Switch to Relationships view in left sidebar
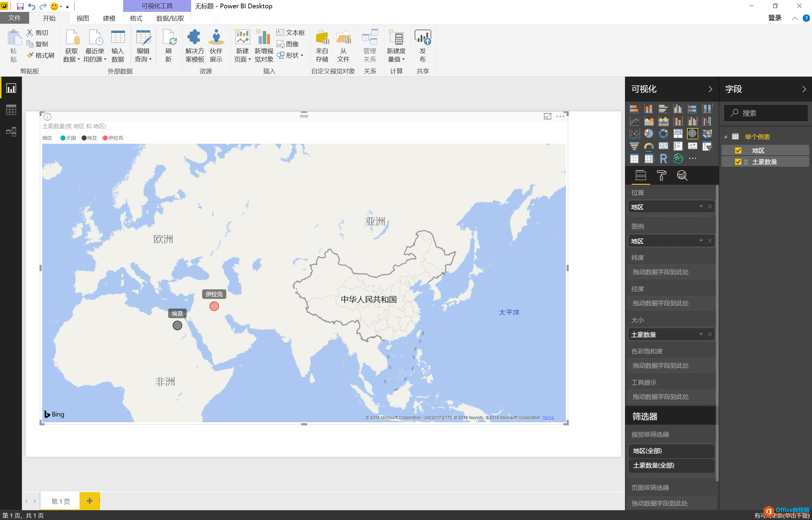The height and width of the screenshot is (520, 812). click(11, 132)
